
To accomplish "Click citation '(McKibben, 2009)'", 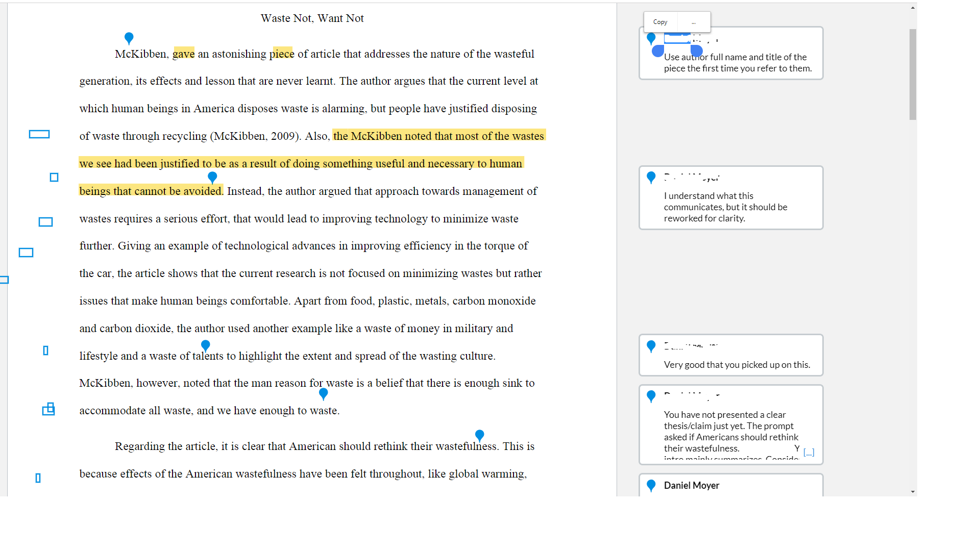I will point(256,136).
